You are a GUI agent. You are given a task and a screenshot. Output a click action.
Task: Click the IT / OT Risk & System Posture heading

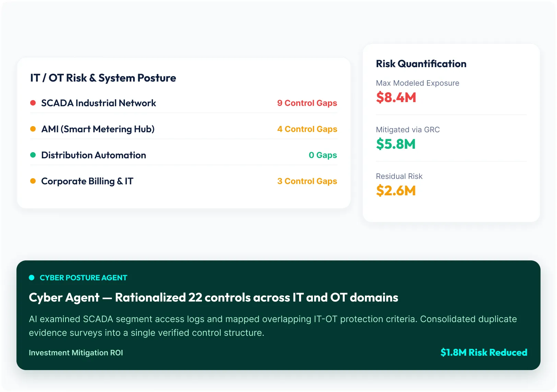click(103, 78)
